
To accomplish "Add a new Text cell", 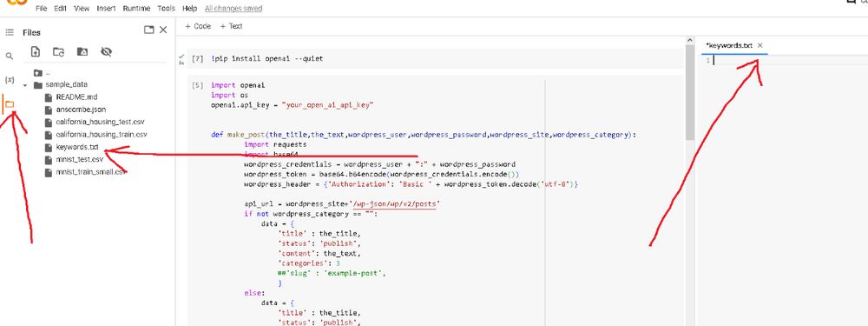I will coord(231,26).
